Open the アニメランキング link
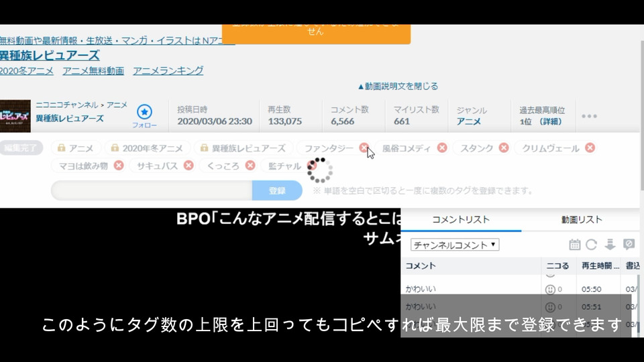Viewport: 644px width, 362px height. click(x=168, y=70)
